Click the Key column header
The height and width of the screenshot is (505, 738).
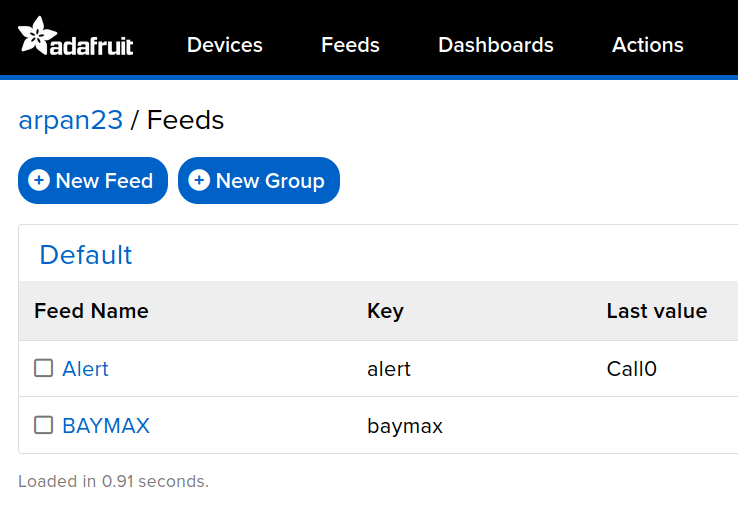385,311
